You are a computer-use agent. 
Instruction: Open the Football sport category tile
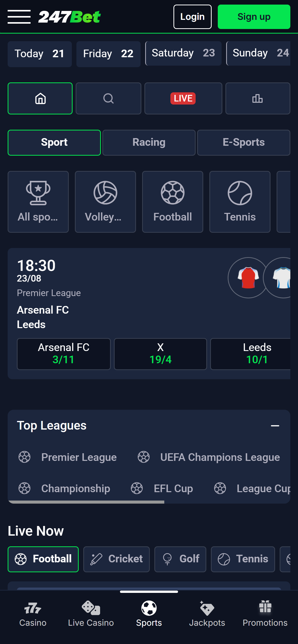[172, 202]
